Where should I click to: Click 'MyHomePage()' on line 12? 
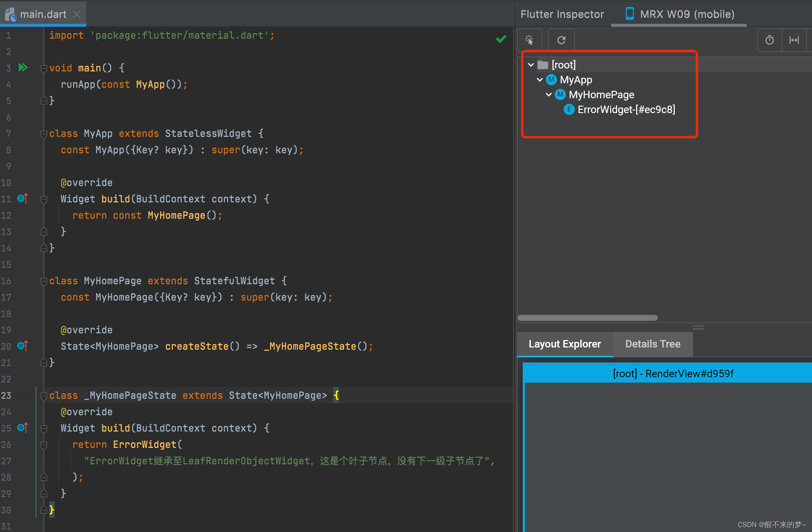click(182, 215)
